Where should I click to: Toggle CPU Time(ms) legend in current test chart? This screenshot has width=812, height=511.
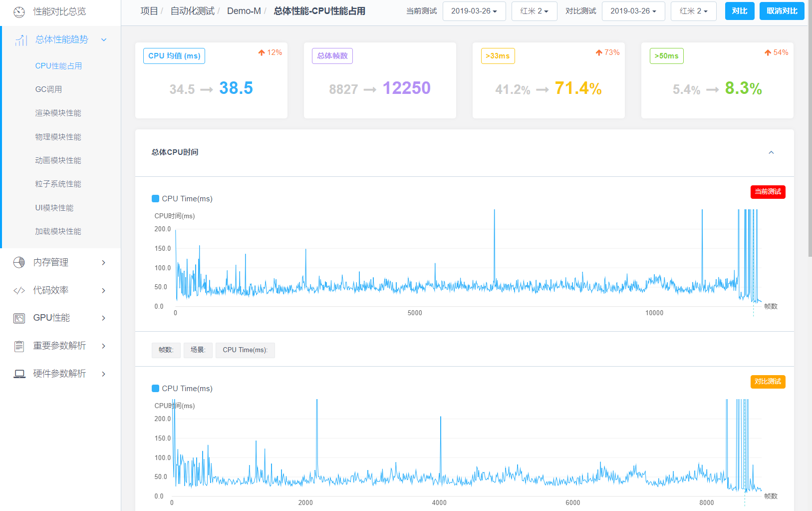coord(155,199)
